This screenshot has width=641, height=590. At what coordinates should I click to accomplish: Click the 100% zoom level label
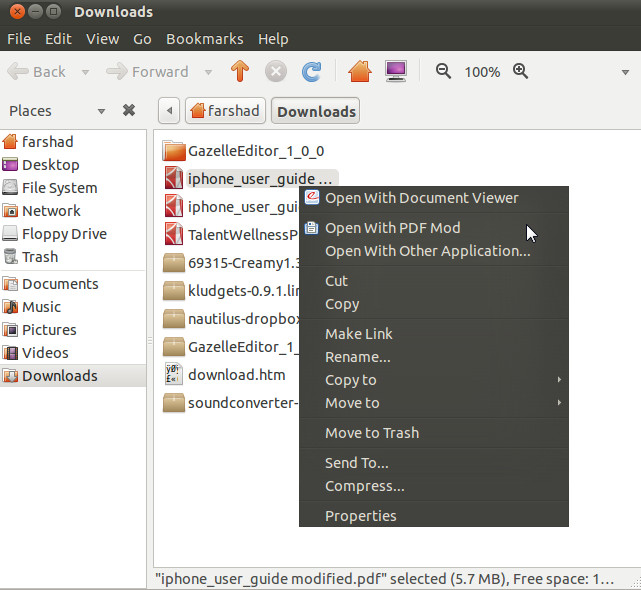pos(482,72)
